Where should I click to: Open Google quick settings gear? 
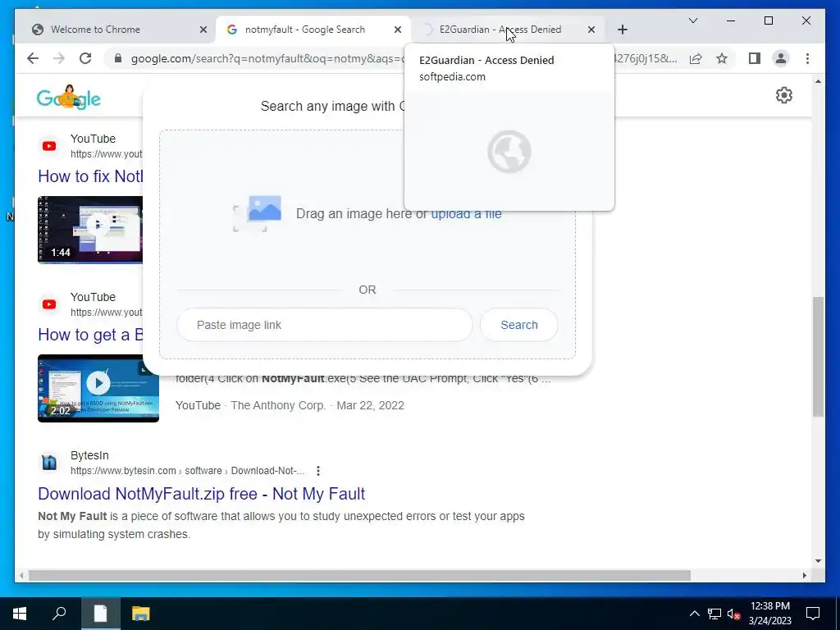pyautogui.click(x=783, y=95)
